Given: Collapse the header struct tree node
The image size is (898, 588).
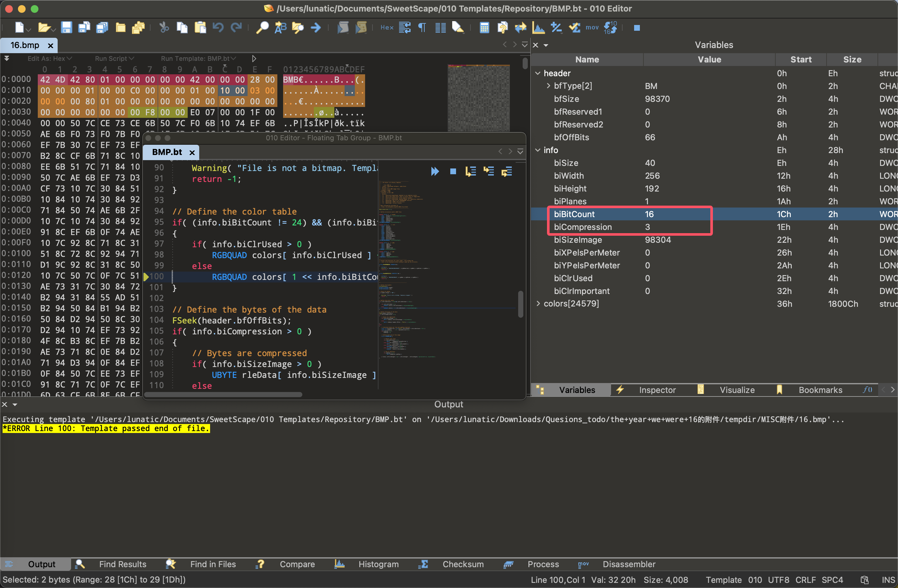Looking at the screenshot, I should click(538, 73).
